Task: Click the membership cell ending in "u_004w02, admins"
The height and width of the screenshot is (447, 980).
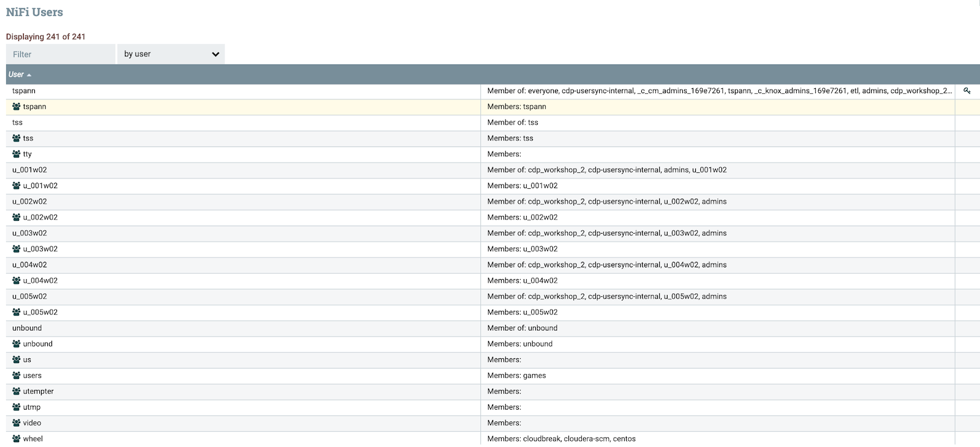Action: (718, 265)
